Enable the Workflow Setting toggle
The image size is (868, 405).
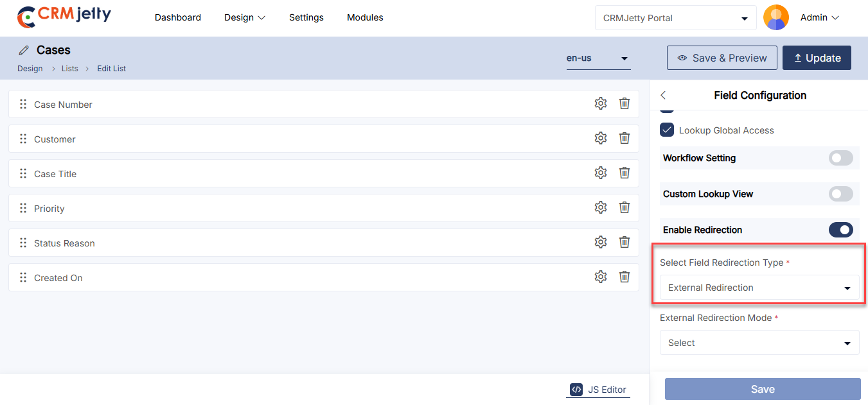coord(840,158)
